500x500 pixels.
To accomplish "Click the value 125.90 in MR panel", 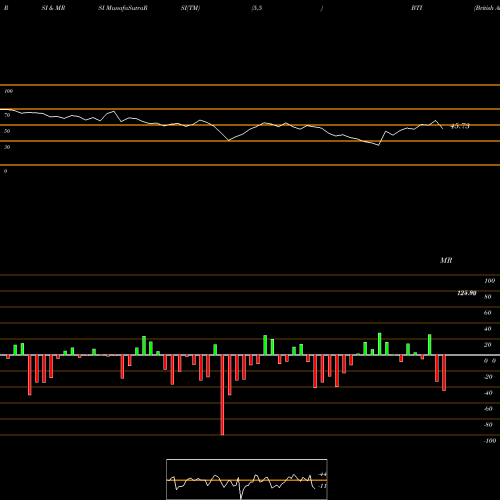I will tap(467, 293).
